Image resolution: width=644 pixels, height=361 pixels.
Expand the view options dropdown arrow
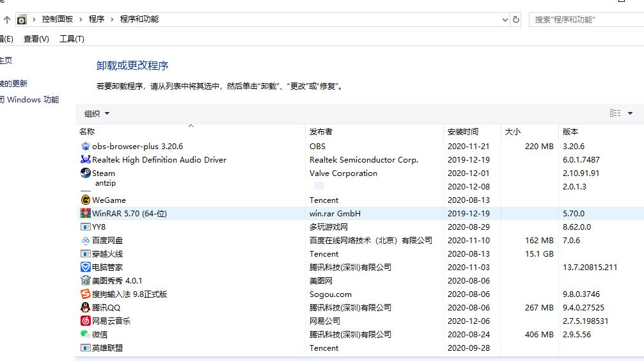630,113
